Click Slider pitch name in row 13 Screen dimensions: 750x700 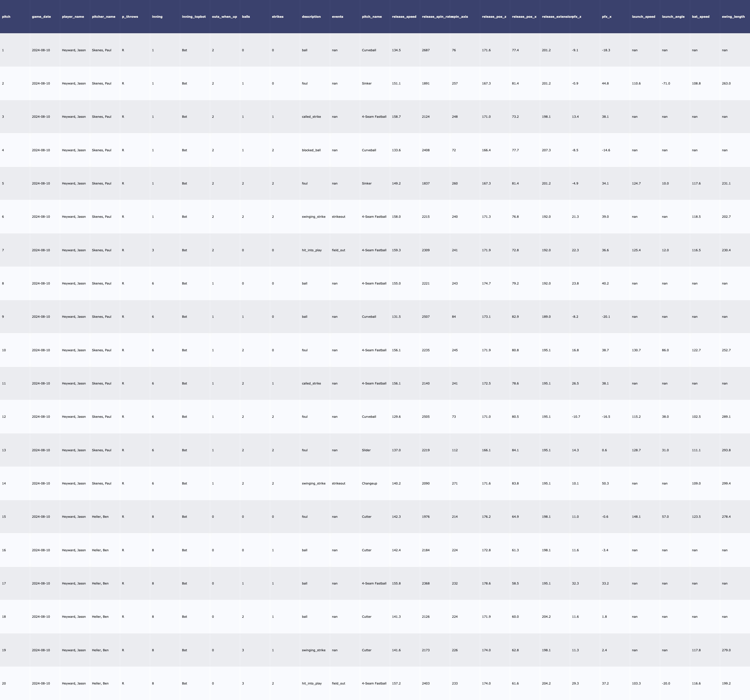pos(366,450)
